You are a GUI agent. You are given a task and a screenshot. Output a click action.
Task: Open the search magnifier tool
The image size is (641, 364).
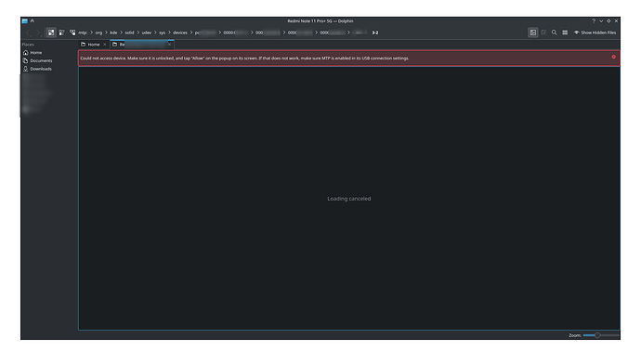[554, 32]
